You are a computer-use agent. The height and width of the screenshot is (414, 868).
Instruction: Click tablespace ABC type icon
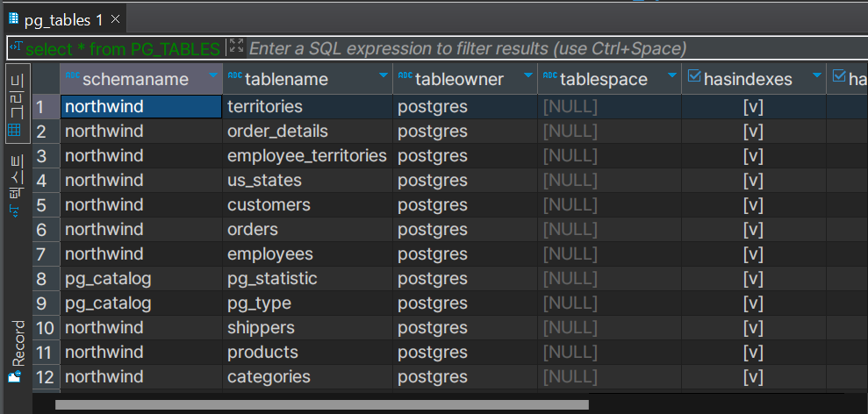click(x=549, y=75)
